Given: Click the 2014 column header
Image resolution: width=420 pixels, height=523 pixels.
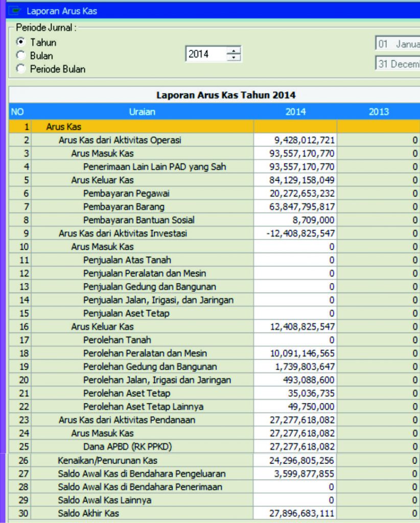Looking at the screenshot, I should pos(295,112).
